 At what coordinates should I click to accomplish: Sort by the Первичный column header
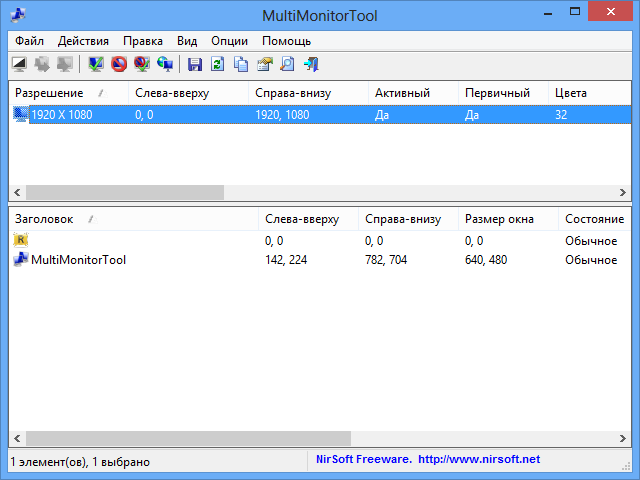pyautogui.click(x=503, y=93)
